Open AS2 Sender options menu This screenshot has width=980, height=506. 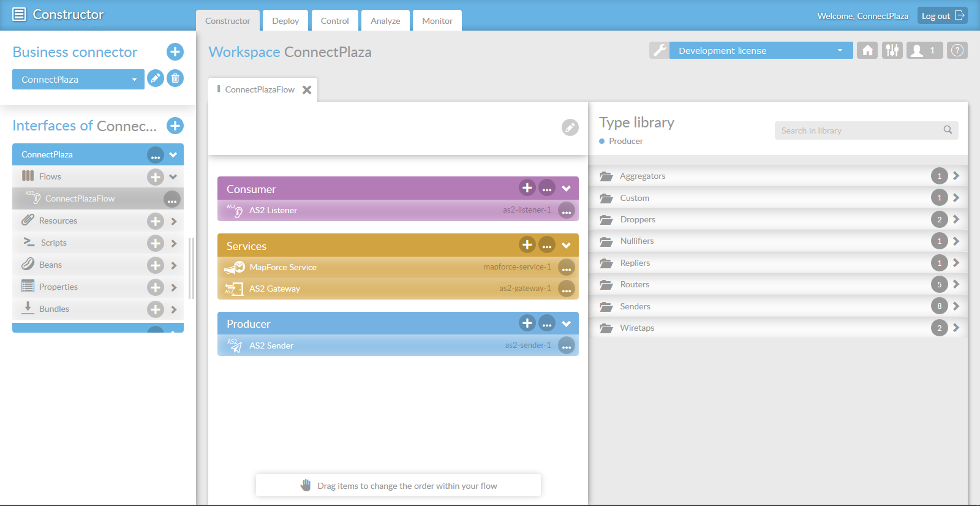(567, 346)
